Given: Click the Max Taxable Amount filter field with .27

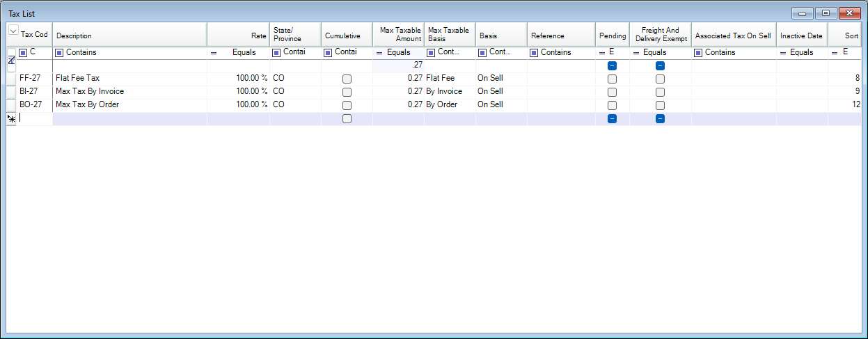Looking at the screenshot, I should (398, 65).
